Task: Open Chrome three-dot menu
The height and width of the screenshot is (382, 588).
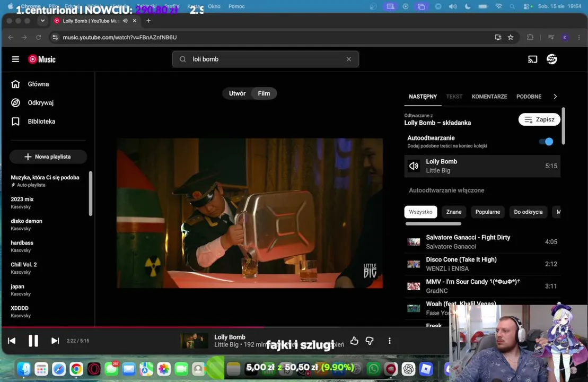Action: [579, 37]
